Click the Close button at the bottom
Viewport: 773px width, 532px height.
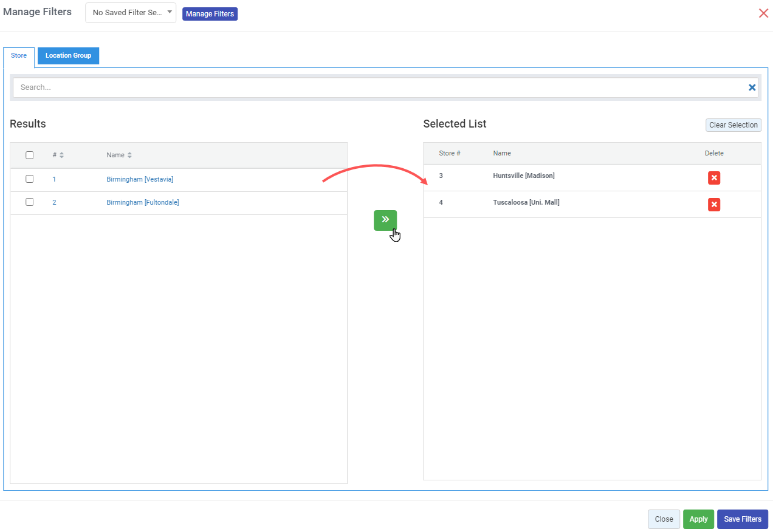pos(664,519)
